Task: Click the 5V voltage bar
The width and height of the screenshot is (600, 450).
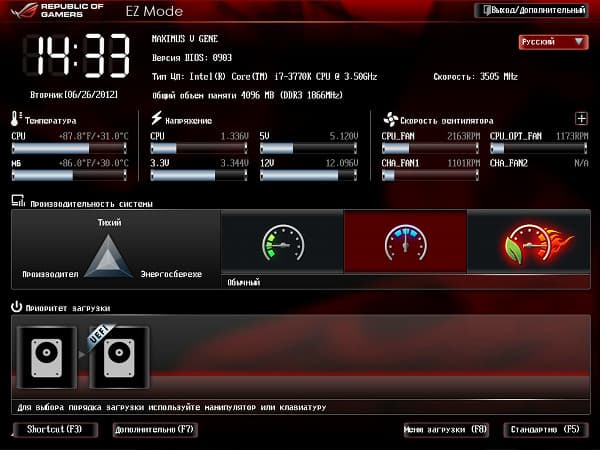Action: pos(308,148)
